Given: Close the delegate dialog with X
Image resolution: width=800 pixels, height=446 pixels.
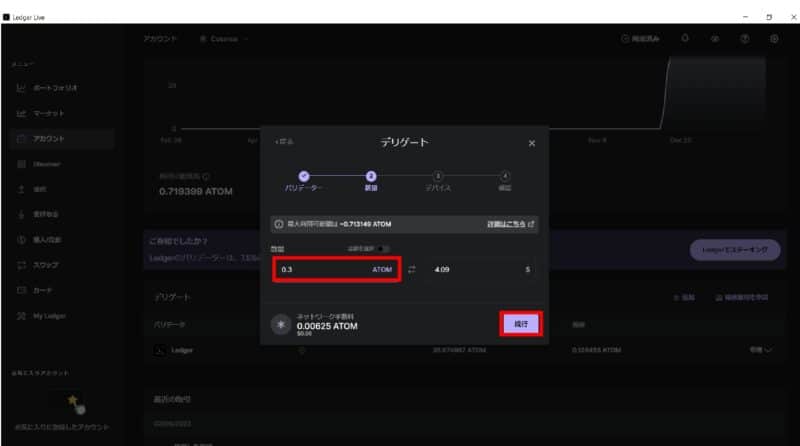Looking at the screenshot, I should 531,143.
